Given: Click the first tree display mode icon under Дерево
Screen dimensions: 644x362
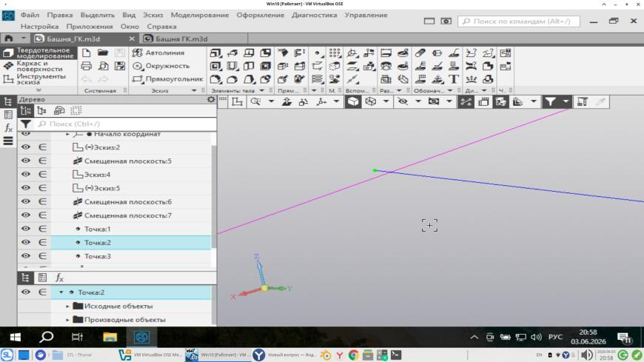Looking at the screenshot, I should [x=25, y=110].
